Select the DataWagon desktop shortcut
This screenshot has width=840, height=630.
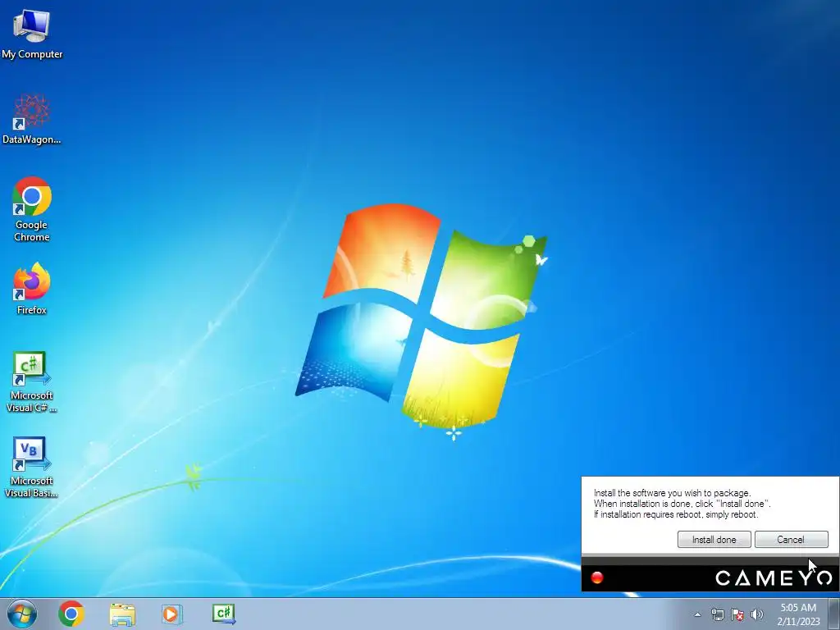click(x=32, y=119)
